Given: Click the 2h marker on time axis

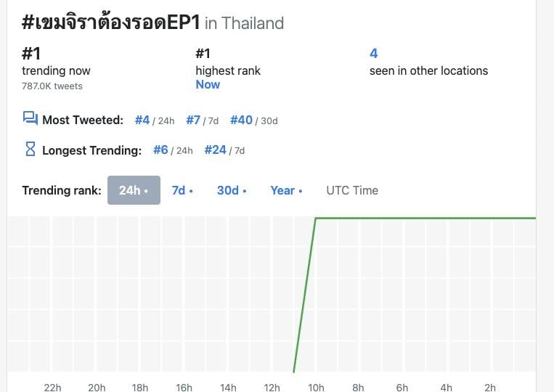Looking at the screenshot, I should [489, 388].
